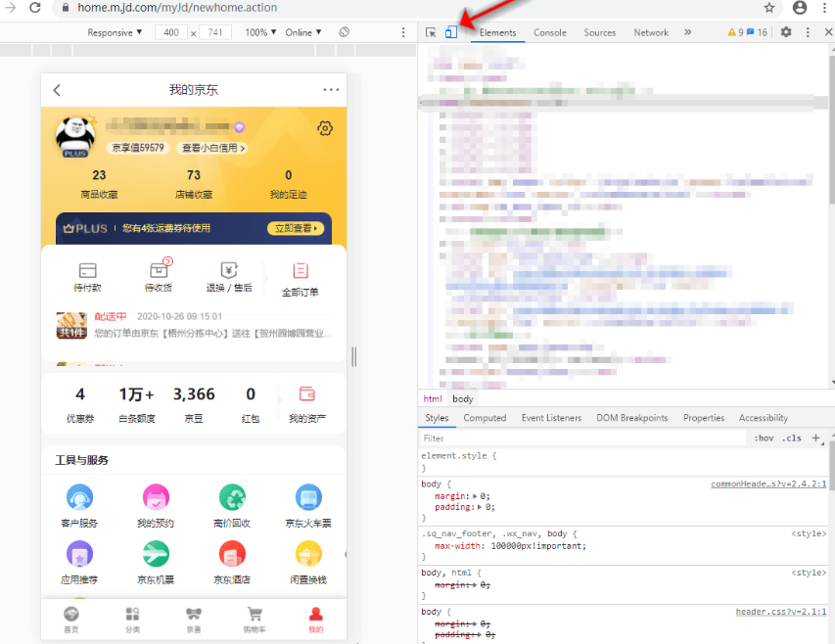Screen dimensions: 835x644
Task: Open 京东火车票 train tickets
Action: pyautogui.click(x=308, y=506)
